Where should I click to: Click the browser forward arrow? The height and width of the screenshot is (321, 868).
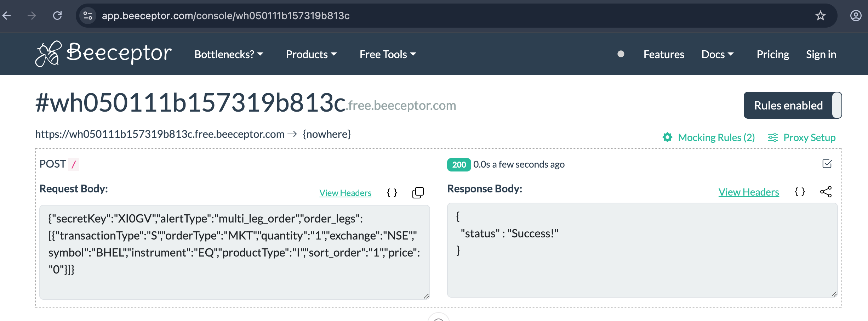(x=32, y=16)
